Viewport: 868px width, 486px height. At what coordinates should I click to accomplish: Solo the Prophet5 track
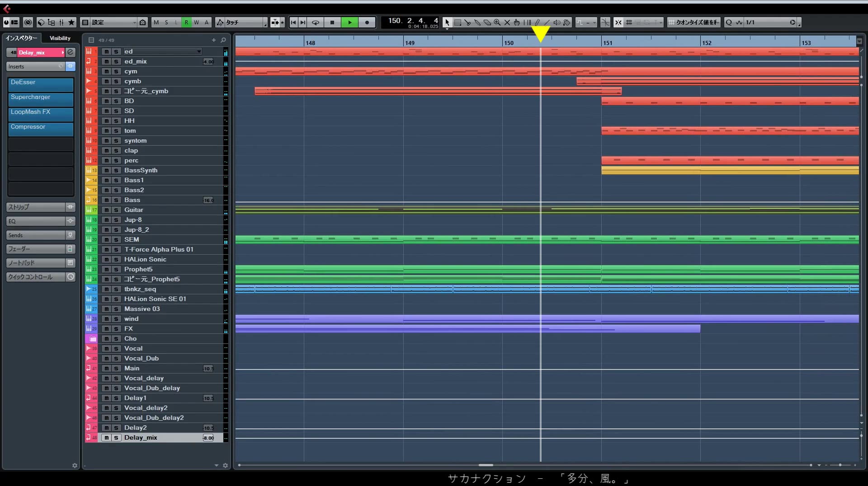coord(116,269)
